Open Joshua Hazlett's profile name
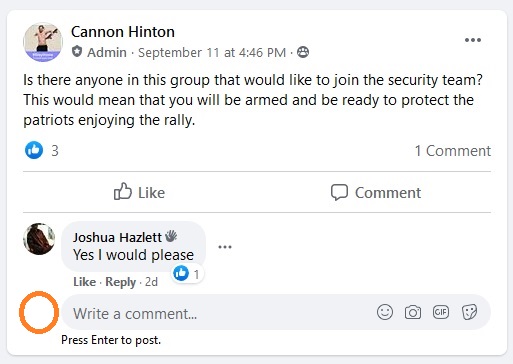The height and width of the screenshot is (364, 513). pyautogui.click(x=117, y=237)
